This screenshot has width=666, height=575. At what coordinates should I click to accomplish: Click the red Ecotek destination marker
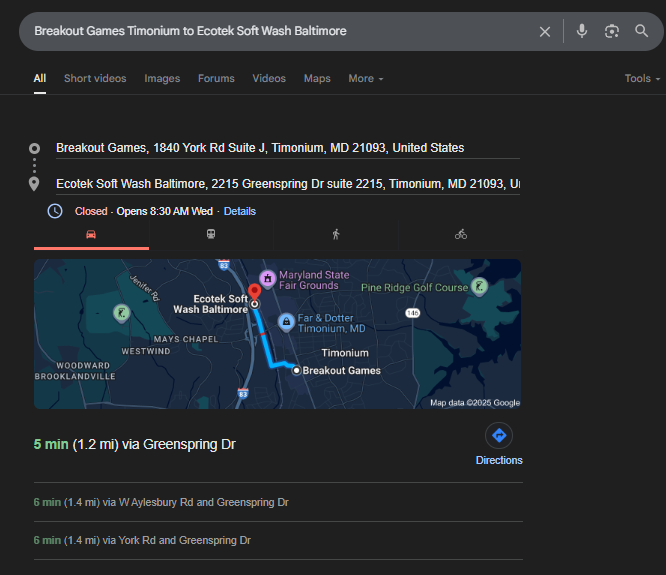[254, 292]
